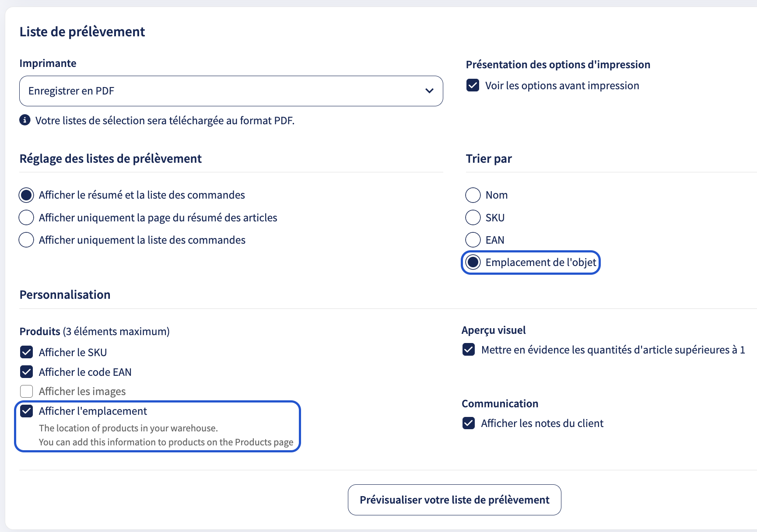Uncheck Afficher les notes du client
Viewport: 757px width, 532px height.
[x=469, y=423]
